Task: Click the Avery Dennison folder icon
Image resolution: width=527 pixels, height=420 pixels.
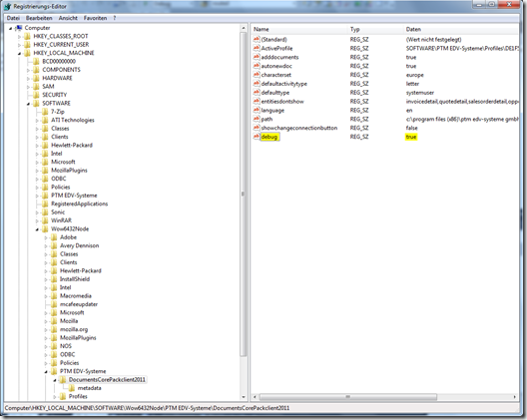Action: [x=54, y=245]
